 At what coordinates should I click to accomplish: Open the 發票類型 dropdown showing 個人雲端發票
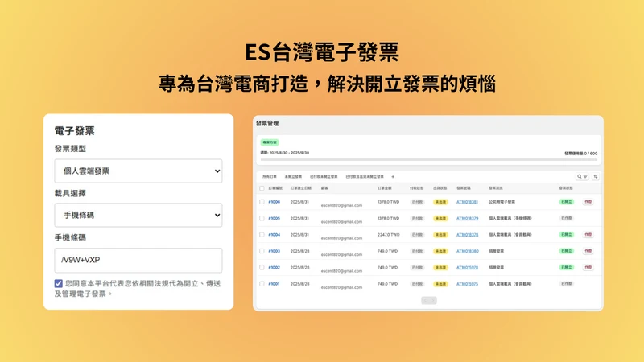(x=138, y=171)
